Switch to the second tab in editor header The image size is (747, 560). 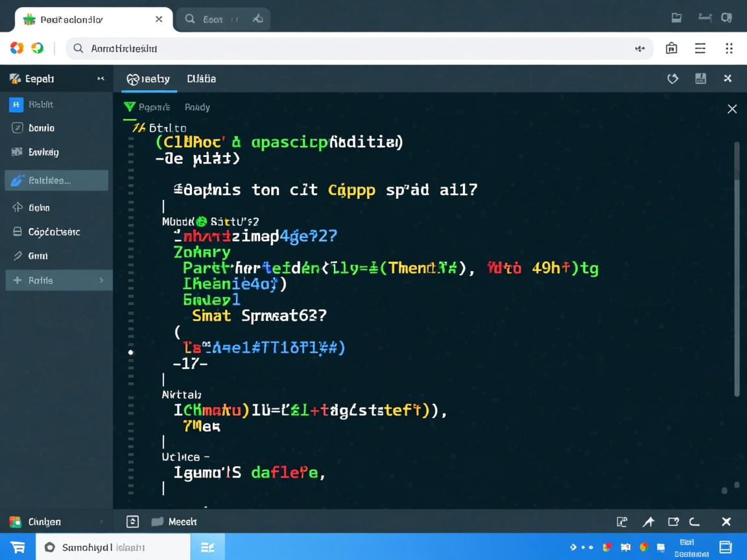pyautogui.click(x=201, y=78)
